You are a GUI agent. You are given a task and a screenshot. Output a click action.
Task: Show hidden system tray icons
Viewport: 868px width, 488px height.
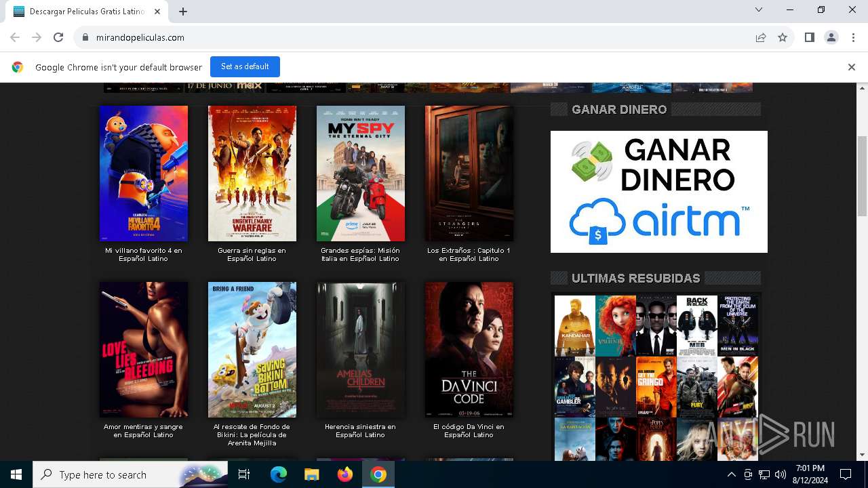(731, 474)
